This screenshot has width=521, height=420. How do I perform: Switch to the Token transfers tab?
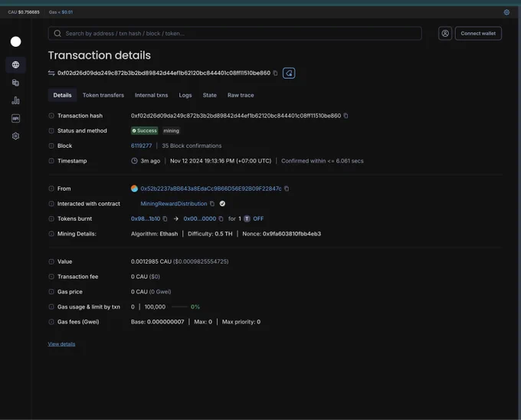103,95
